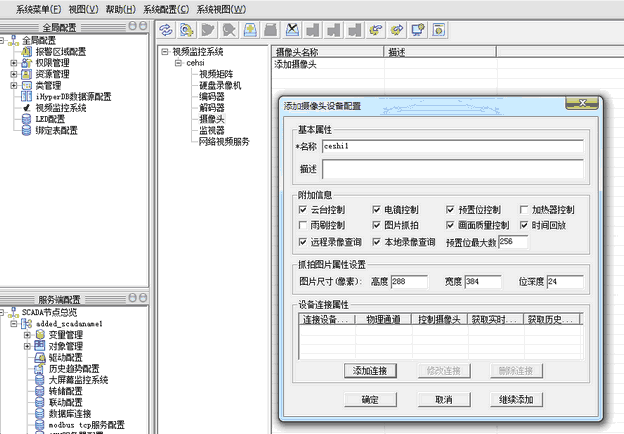Image resolution: width=624 pixels, height=434 pixels.
Task: Click the 视频监控系统 joystick icon in 全局配置
Action: click(27, 108)
